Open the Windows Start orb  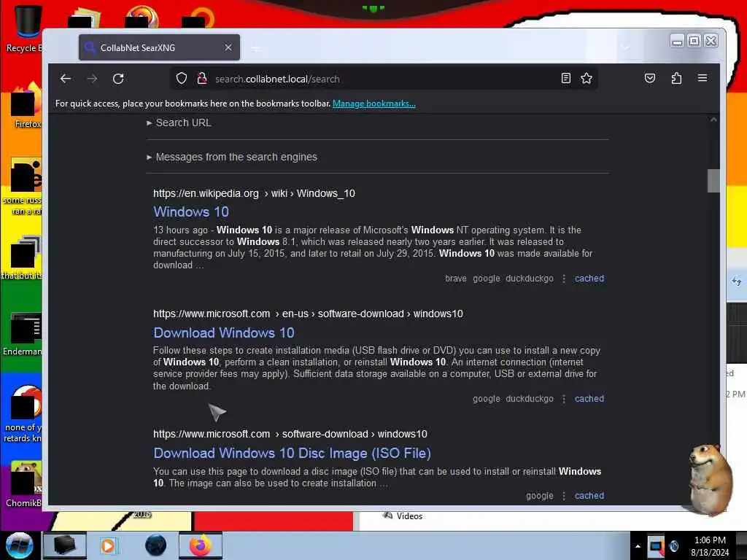tap(20, 545)
